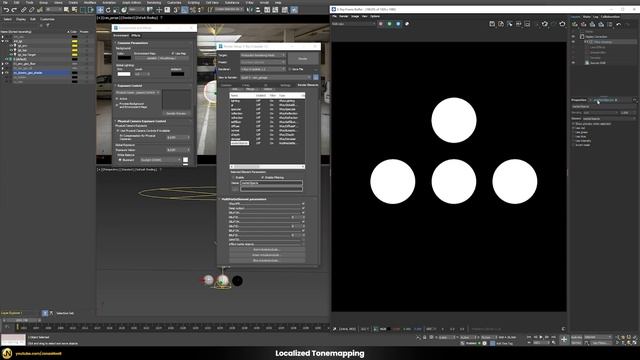Open the Options menu in Frame Buffer
The width and height of the screenshot is (640, 360).
point(375,16)
